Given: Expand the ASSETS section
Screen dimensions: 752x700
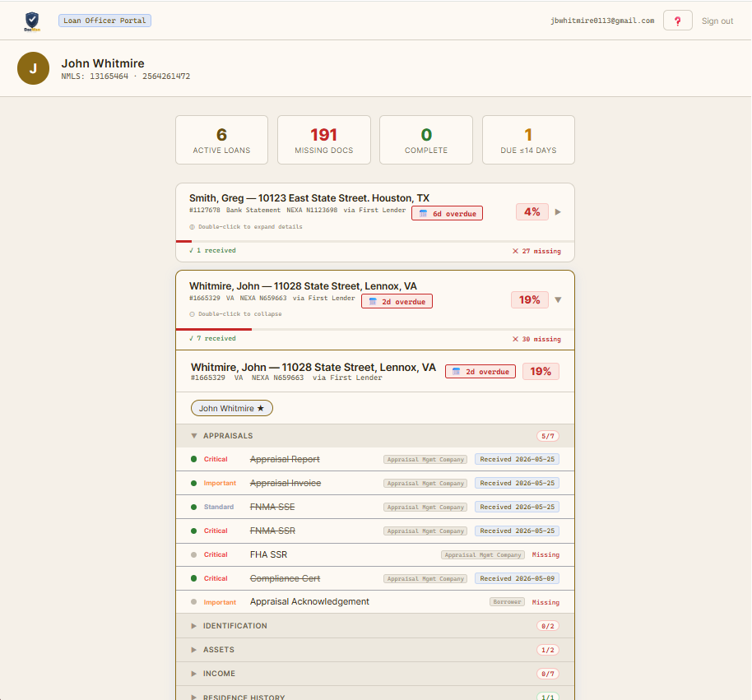Looking at the screenshot, I should [x=375, y=650].
